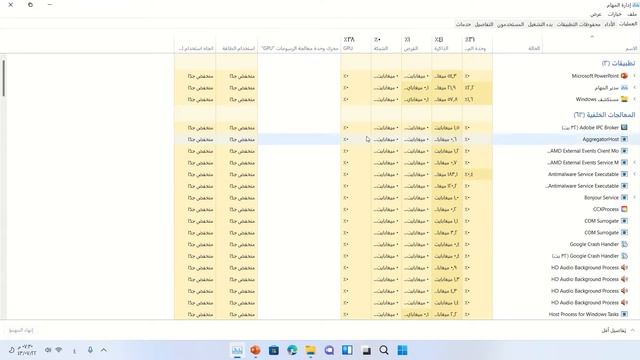Viewport: 640px width, 360px height.
Task: Sort by the CPU column header
Action: (477, 44)
